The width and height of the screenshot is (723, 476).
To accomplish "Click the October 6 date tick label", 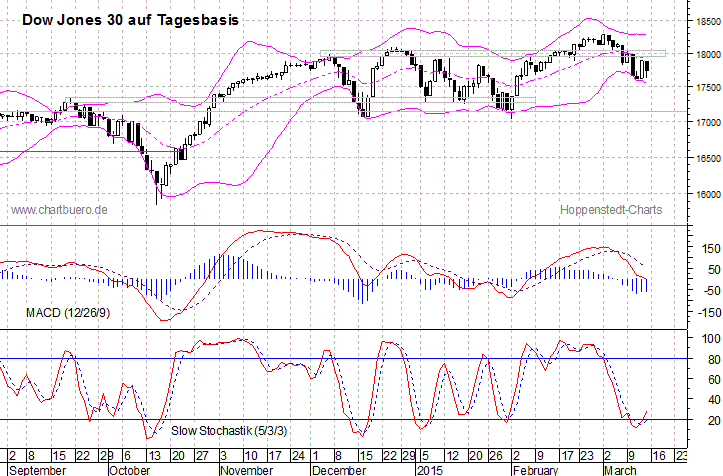I will 127,457.
